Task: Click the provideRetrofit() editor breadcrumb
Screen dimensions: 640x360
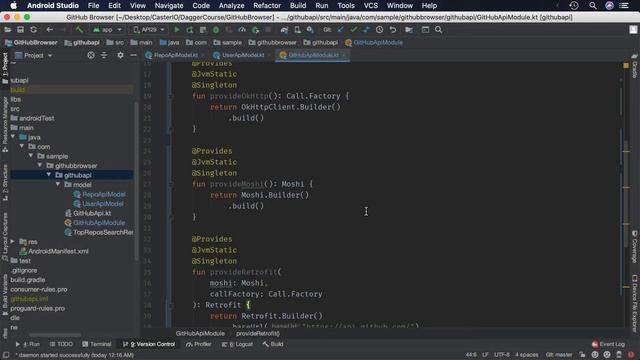Action: pyautogui.click(x=258, y=334)
